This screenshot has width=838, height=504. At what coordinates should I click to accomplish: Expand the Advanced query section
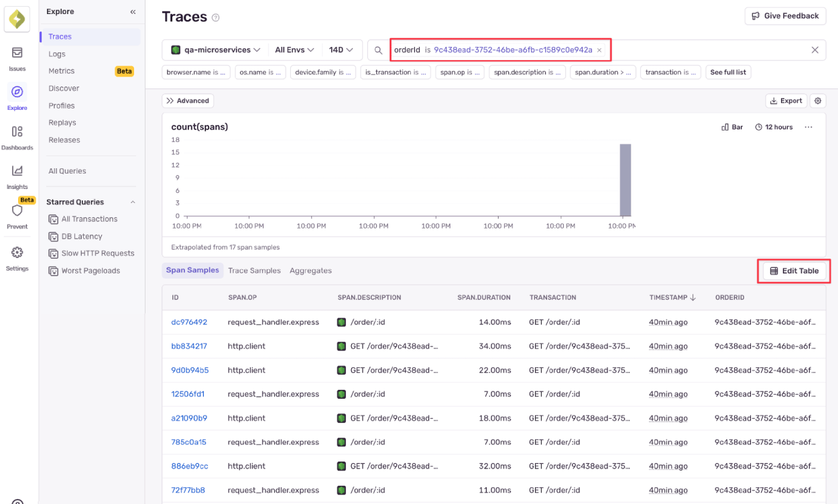tap(188, 101)
